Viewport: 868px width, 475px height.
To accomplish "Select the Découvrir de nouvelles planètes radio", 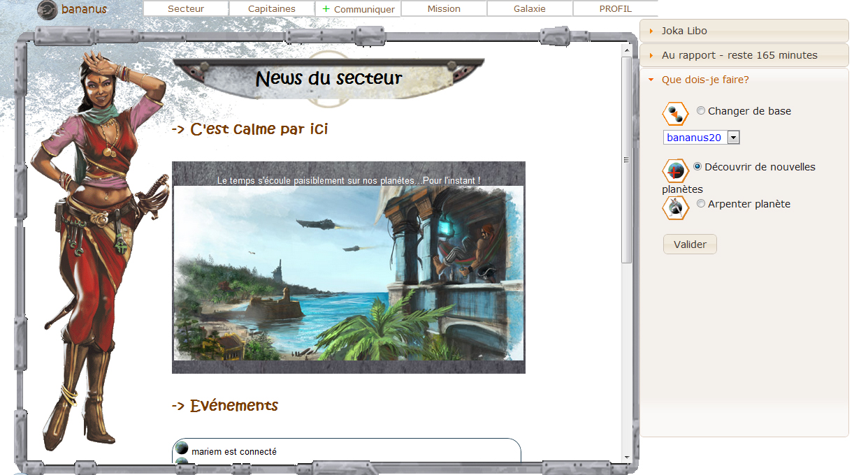I will click(x=697, y=166).
